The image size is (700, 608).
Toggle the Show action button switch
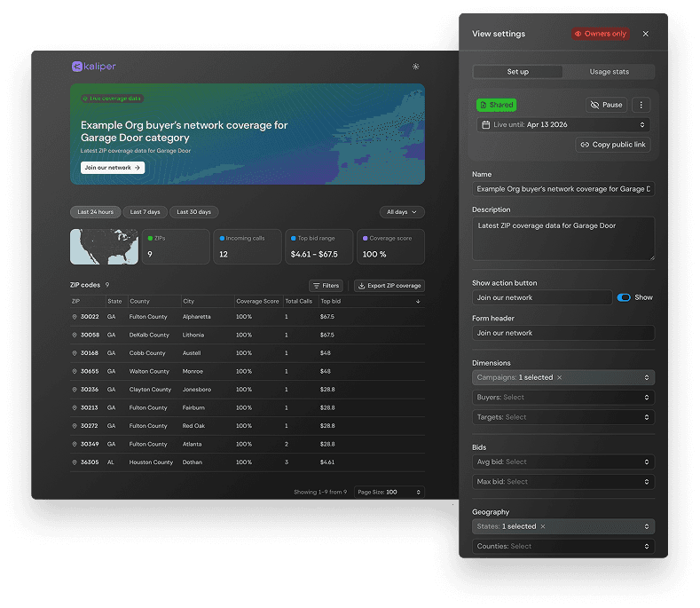(x=624, y=297)
